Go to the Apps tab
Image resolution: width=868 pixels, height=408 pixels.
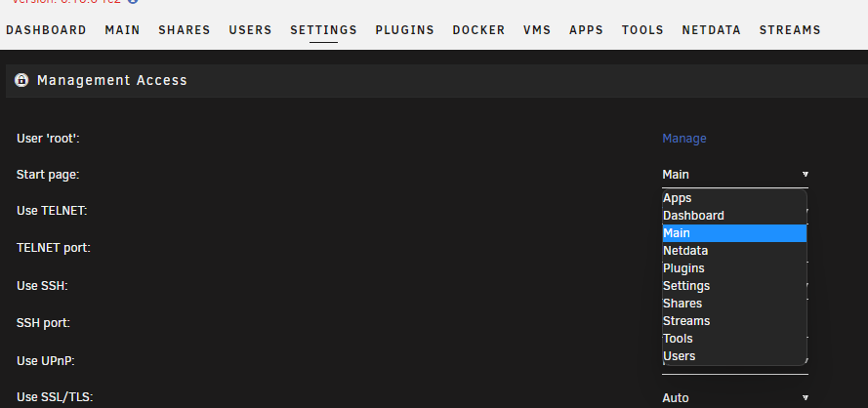pos(586,30)
